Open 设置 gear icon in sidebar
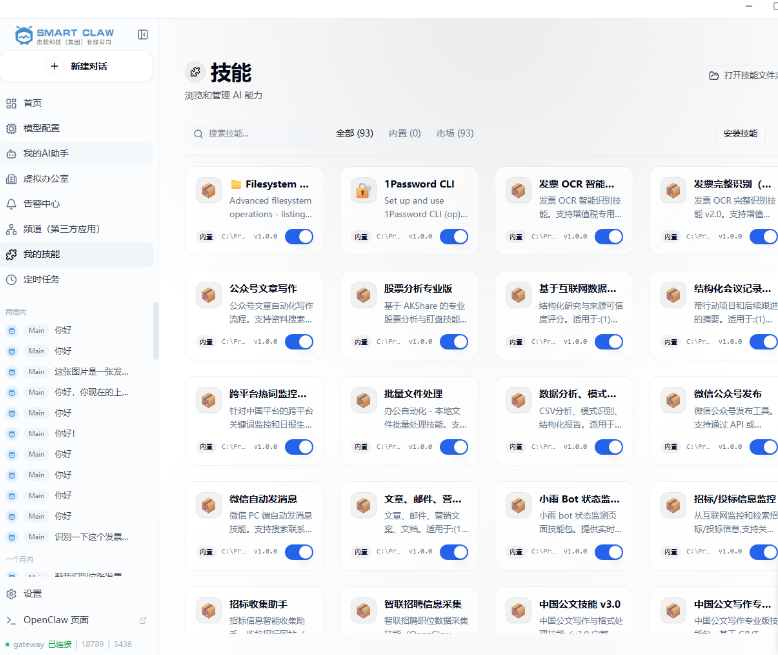This screenshot has height=655, width=778. tap(12, 593)
